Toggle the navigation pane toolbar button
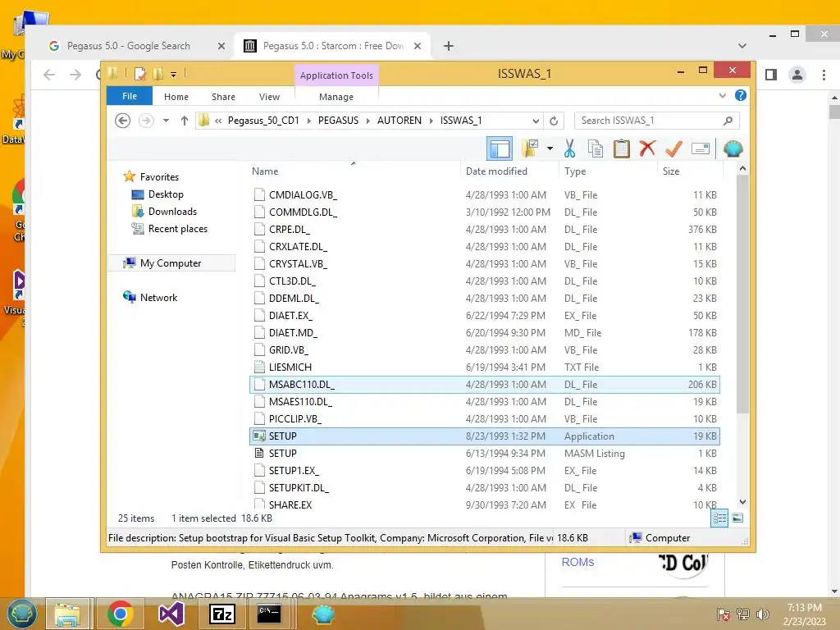This screenshot has width=840, height=630. (x=500, y=149)
